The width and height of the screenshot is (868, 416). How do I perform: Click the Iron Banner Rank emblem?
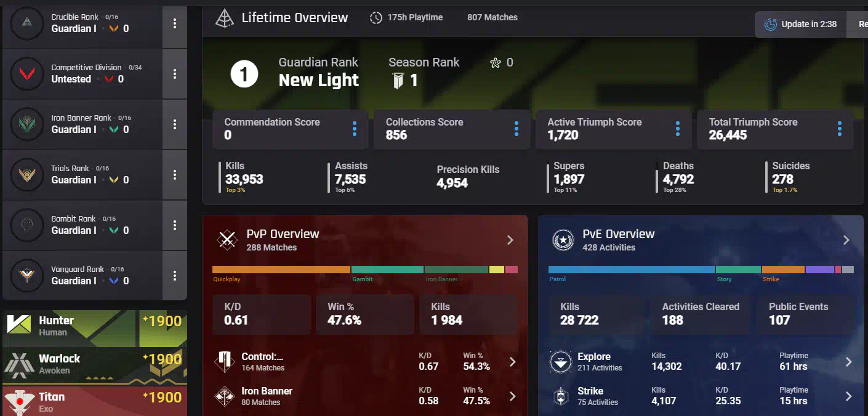click(26, 124)
